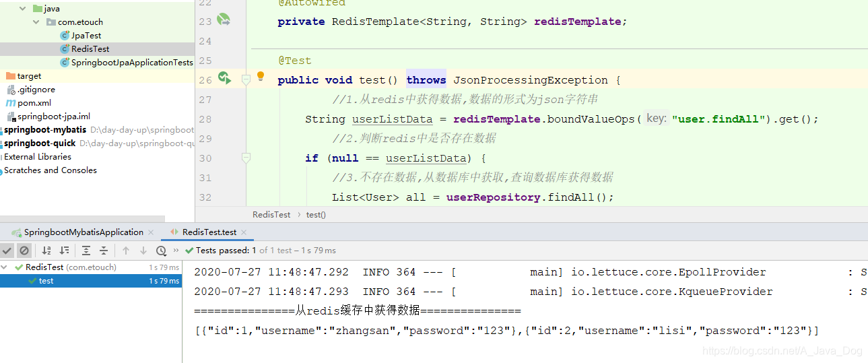Go to next failed test arrow

(143, 251)
